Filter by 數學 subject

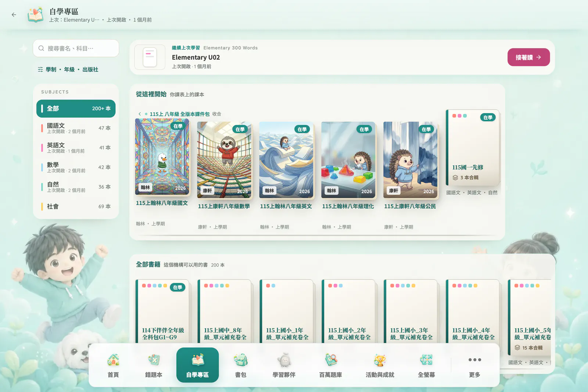pyautogui.click(x=76, y=167)
